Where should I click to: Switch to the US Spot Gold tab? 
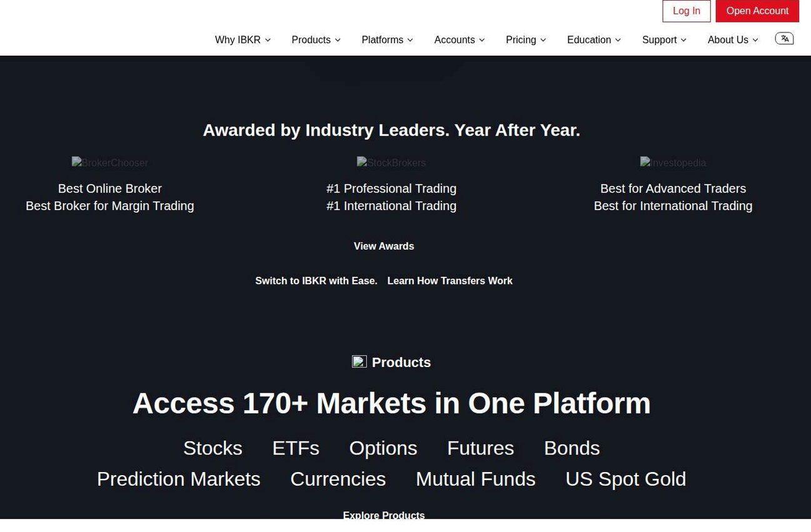pos(626,479)
